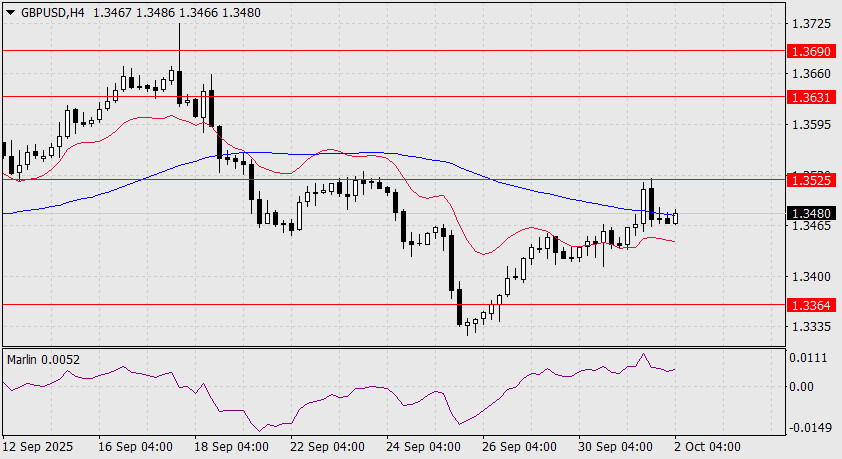The width and height of the screenshot is (842, 459).
Task: Select the red 1.3690 price level label
Action: pos(810,49)
